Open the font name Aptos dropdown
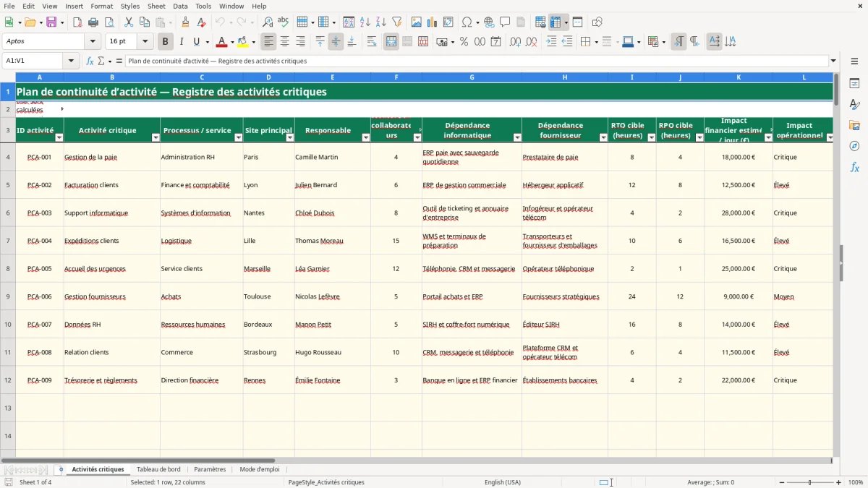Screen dimensions: 868x488 pyautogui.click(x=93, y=41)
